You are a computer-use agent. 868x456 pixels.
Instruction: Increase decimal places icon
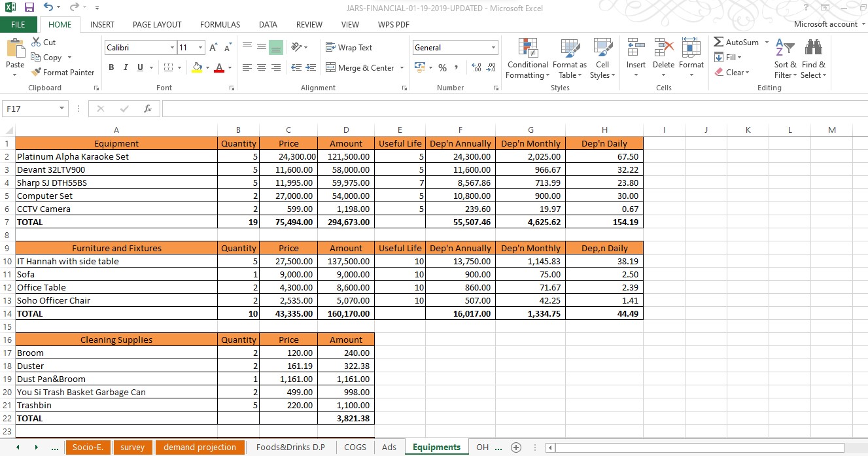click(x=476, y=67)
